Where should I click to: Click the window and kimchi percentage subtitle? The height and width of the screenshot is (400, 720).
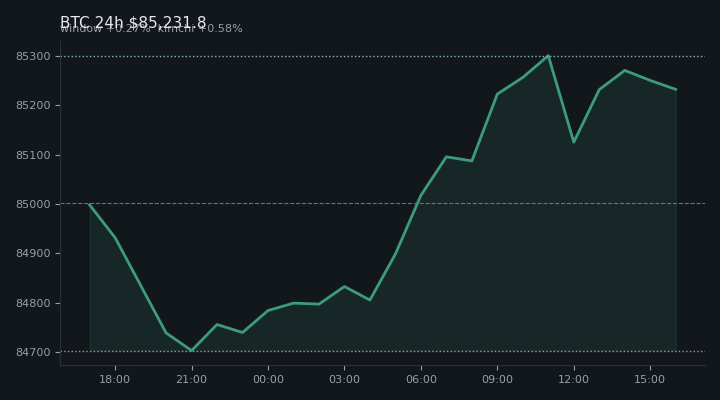[151, 28]
